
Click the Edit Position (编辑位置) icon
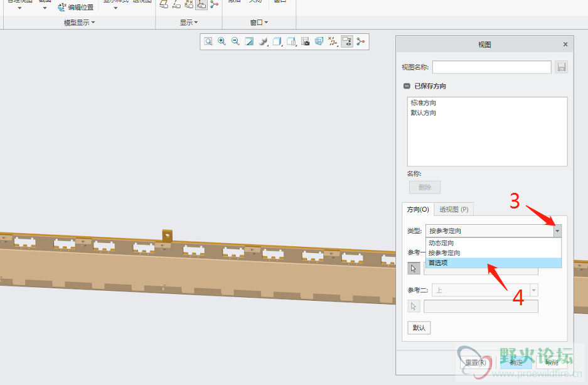pyautogui.click(x=62, y=7)
